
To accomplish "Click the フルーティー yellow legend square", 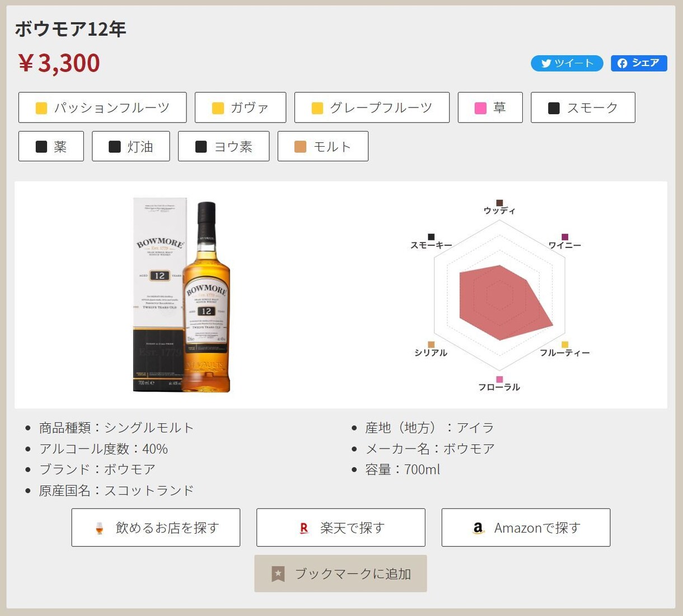I will pyautogui.click(x=565, y=344).
